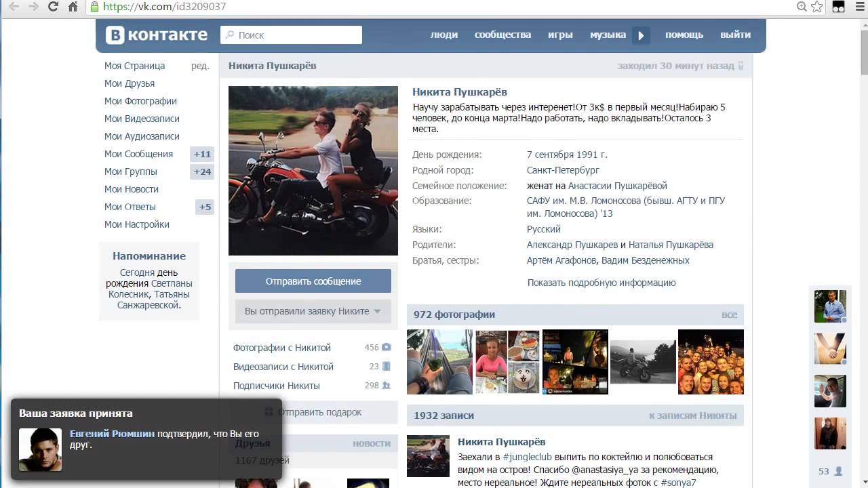Open Мои Ответы

(x=130, y=207)
